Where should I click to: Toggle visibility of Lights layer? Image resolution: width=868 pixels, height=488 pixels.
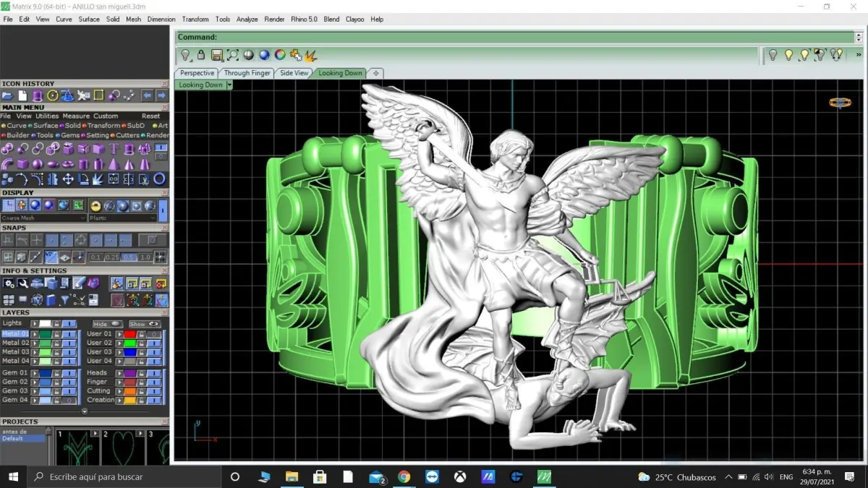pos(69,323)
